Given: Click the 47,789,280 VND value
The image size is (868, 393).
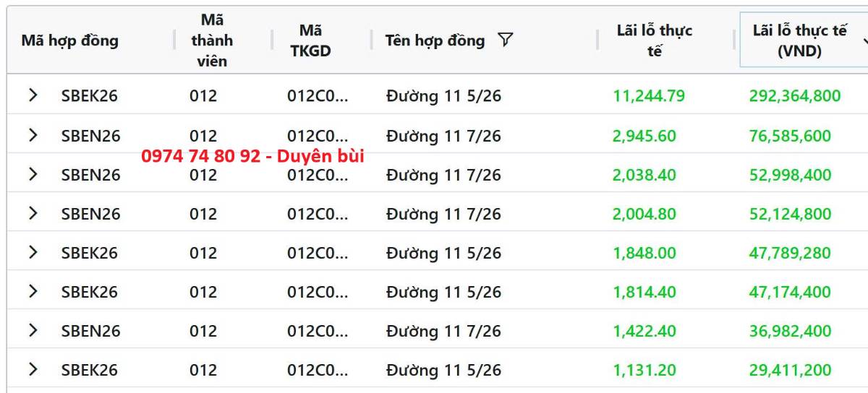Looking at the screenshot, I should point(790,253).
